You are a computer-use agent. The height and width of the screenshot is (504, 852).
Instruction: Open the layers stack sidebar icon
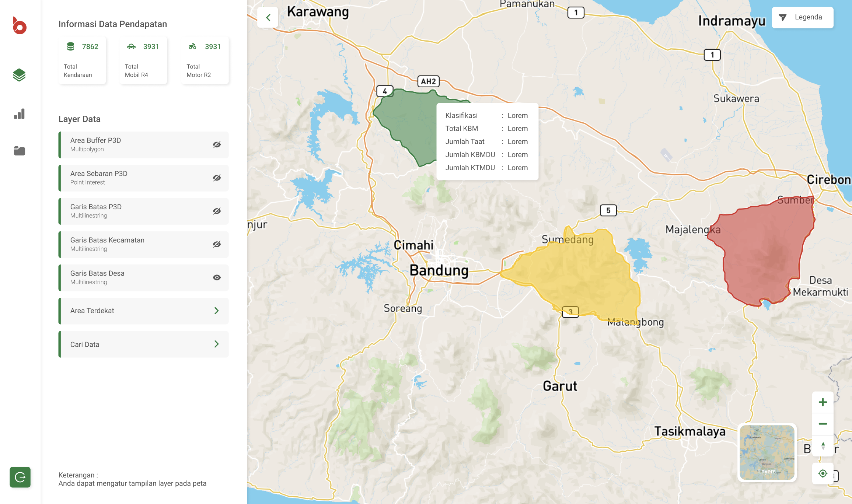(x=19, y=75)
